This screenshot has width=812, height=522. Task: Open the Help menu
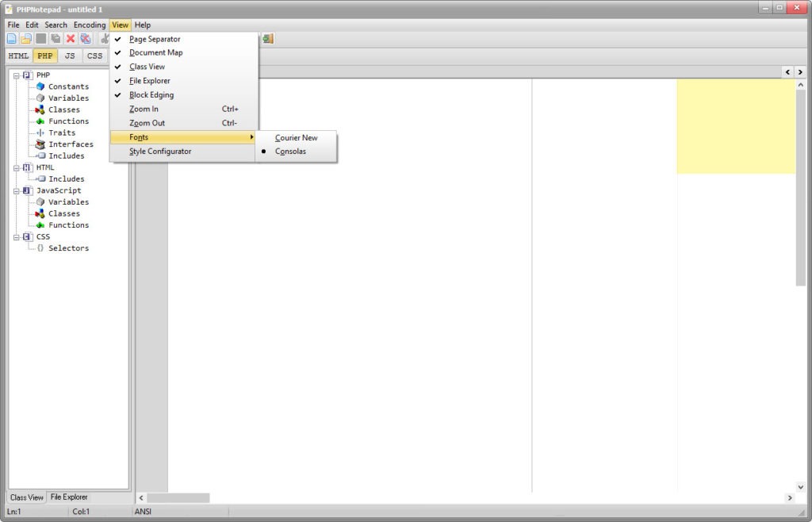coord(143,25)
